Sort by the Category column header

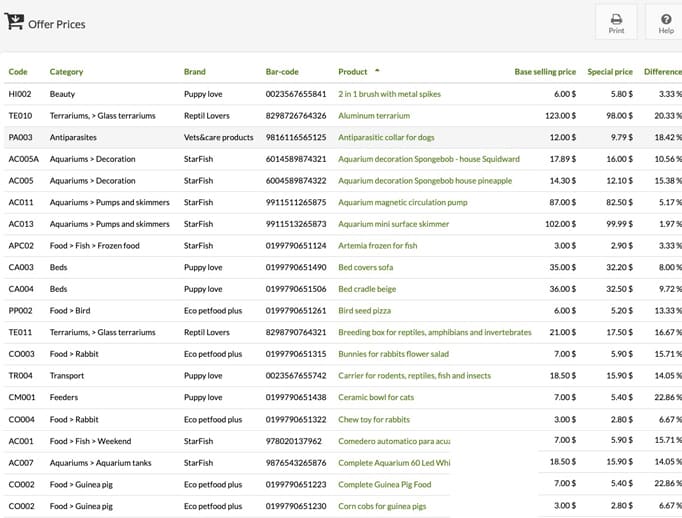66,72
